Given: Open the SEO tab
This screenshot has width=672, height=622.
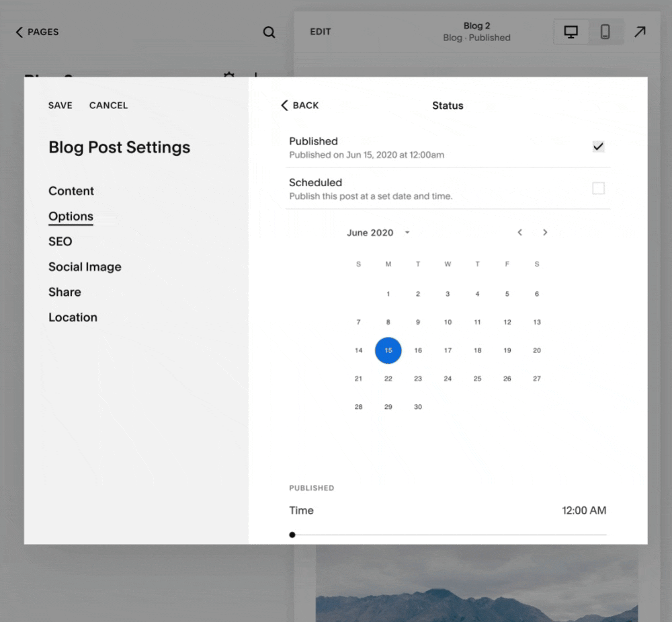Looking at the screenshot, I should coord(60,241).
